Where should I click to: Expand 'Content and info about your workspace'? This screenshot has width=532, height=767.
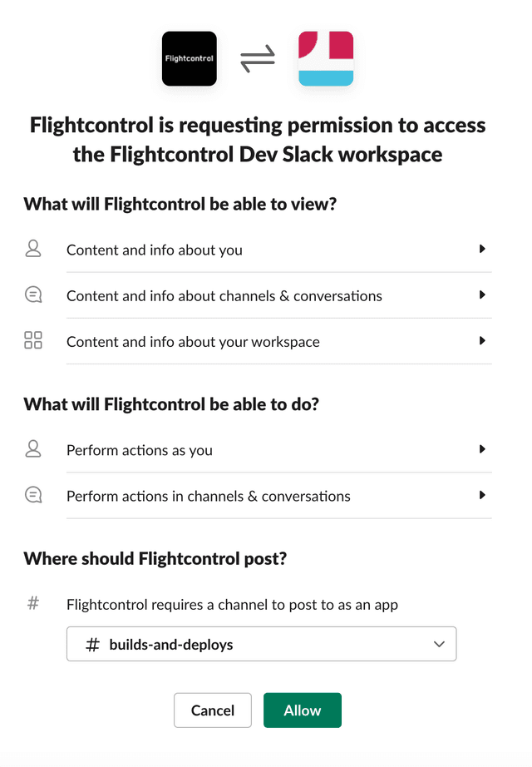(482, 340)
